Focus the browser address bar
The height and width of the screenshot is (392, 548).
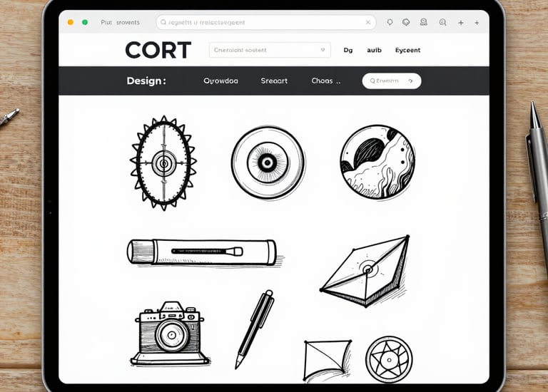pyautogui.click(x=266, y=22)
